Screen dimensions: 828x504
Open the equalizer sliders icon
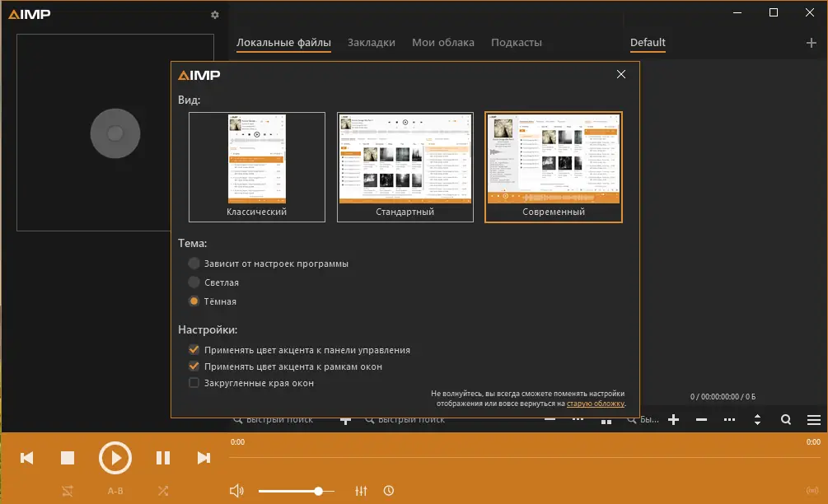tap(361, 491)
